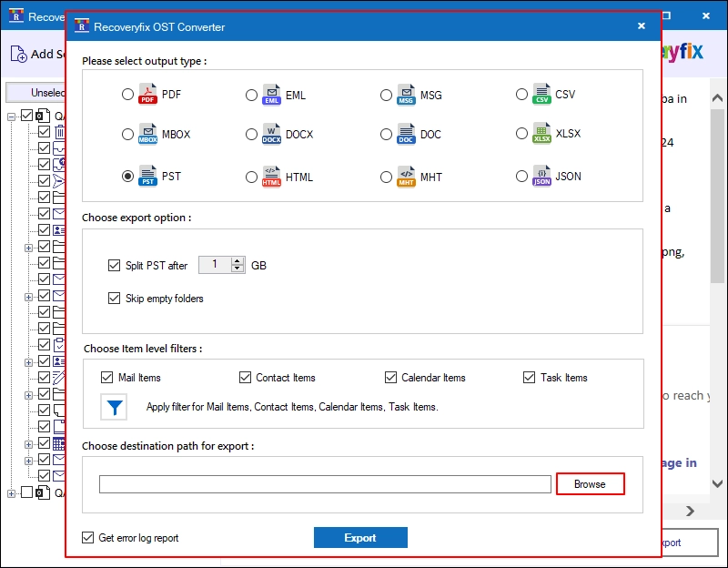
Task: Click the PDF file format icon
Action: tap(147, 95)
